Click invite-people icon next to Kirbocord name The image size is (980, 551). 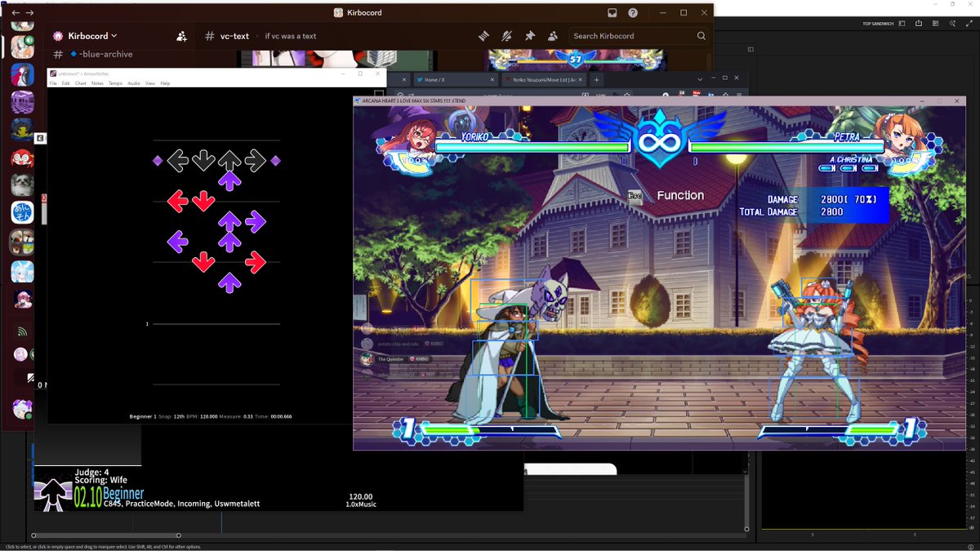[181, 36]
